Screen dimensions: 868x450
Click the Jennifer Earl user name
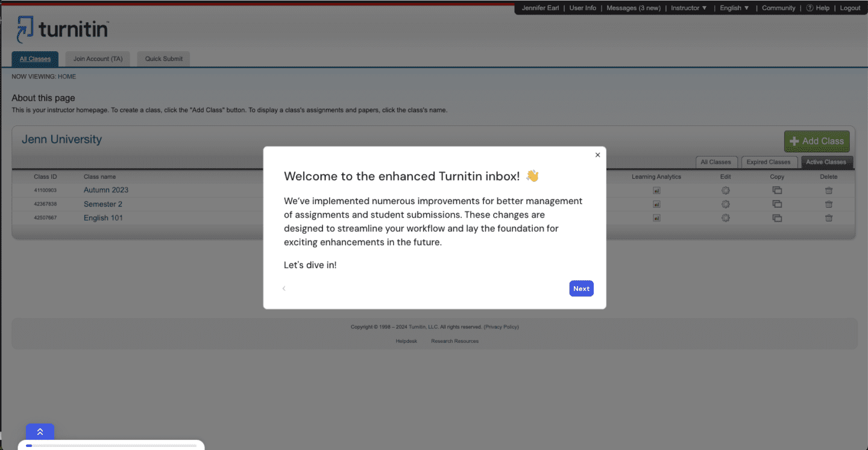coord(540,8)
